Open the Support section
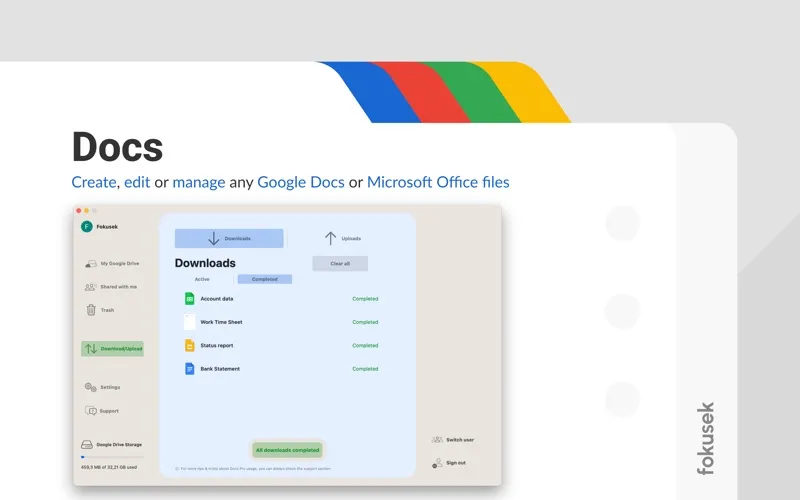This screenshot has width=800, height=500. click(x=102, y=411)
